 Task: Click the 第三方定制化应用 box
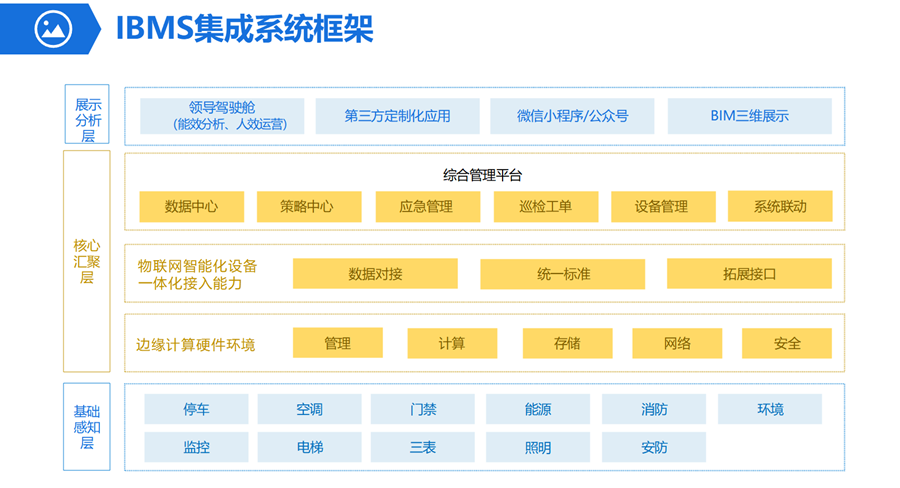[x=397, y=116]
